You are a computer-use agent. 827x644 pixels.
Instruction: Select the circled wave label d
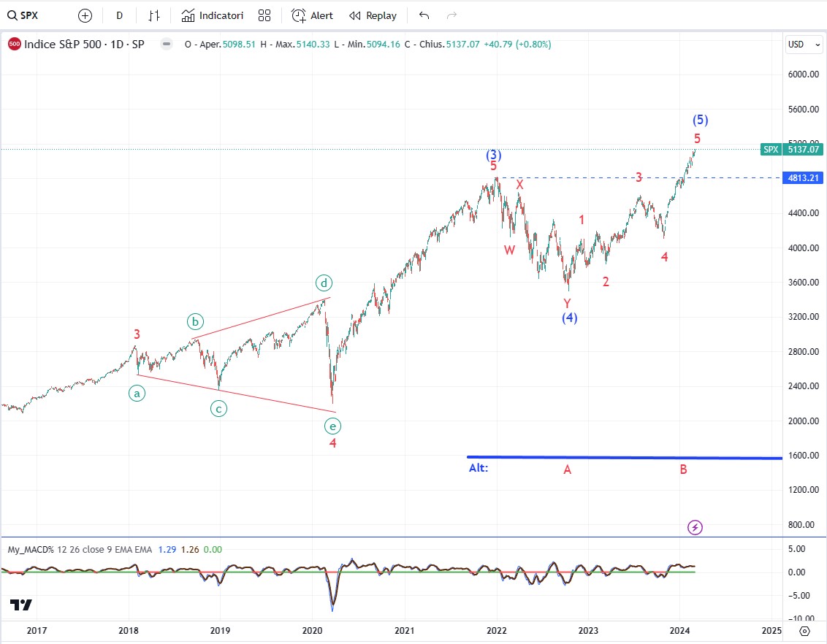324,283
